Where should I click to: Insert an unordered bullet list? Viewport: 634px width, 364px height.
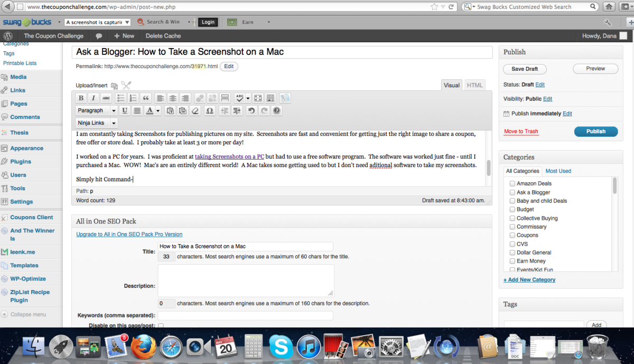[x=121, y=98]
